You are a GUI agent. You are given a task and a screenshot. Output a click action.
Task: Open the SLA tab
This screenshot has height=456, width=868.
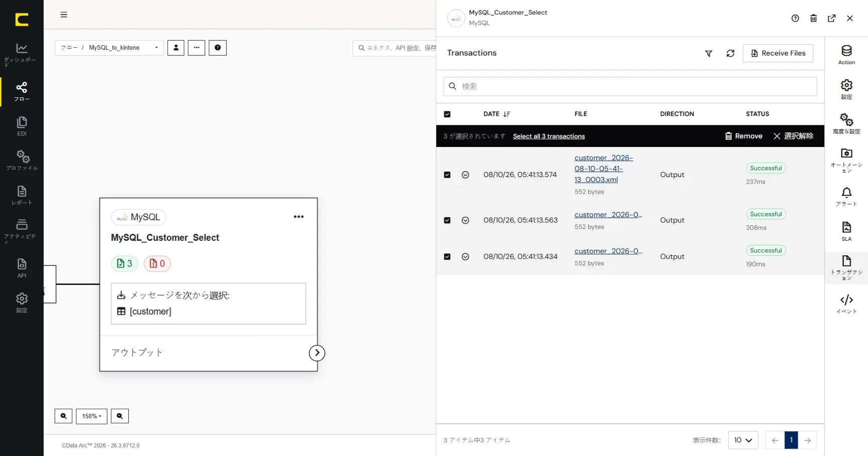tap(846, 231)
